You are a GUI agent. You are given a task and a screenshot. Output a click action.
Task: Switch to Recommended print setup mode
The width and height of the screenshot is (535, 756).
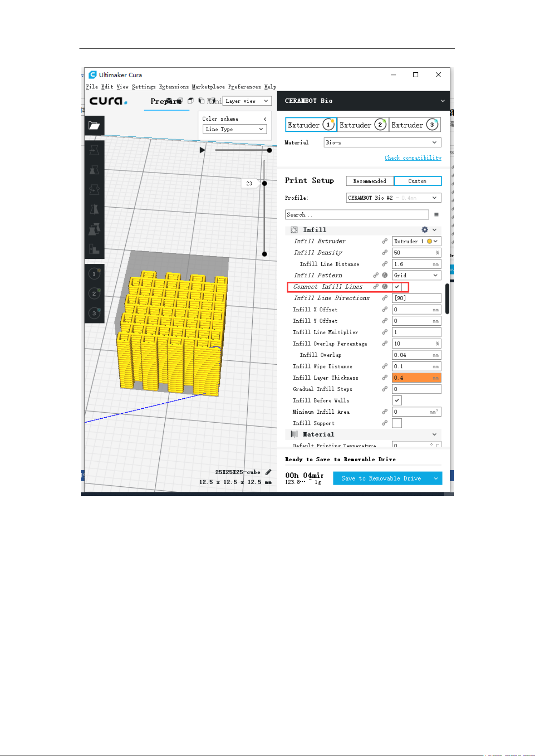370,181
